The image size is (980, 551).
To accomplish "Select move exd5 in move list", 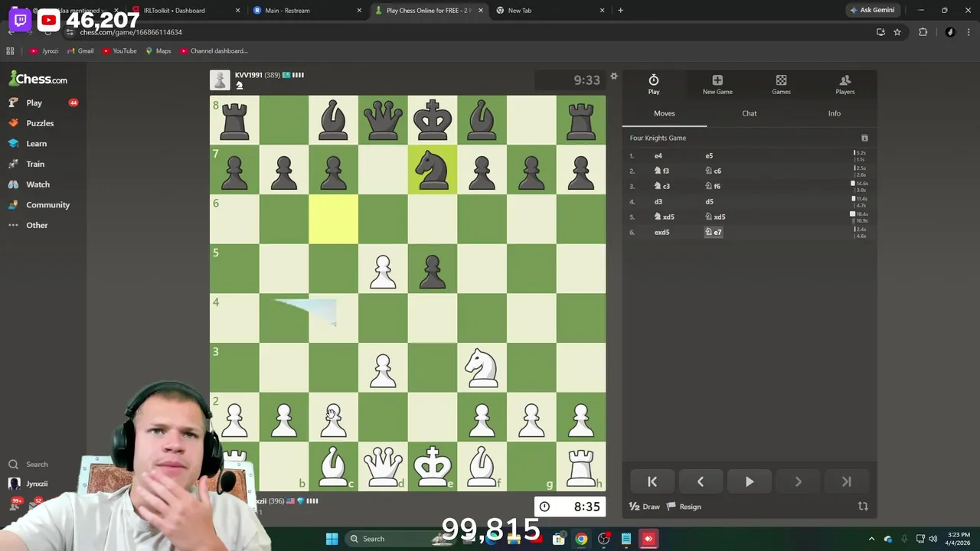I will point(661,232).
